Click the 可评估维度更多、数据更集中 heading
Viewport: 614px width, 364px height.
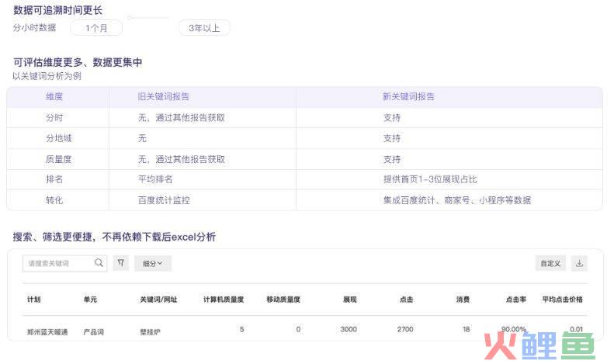click(x=78, y=62)
